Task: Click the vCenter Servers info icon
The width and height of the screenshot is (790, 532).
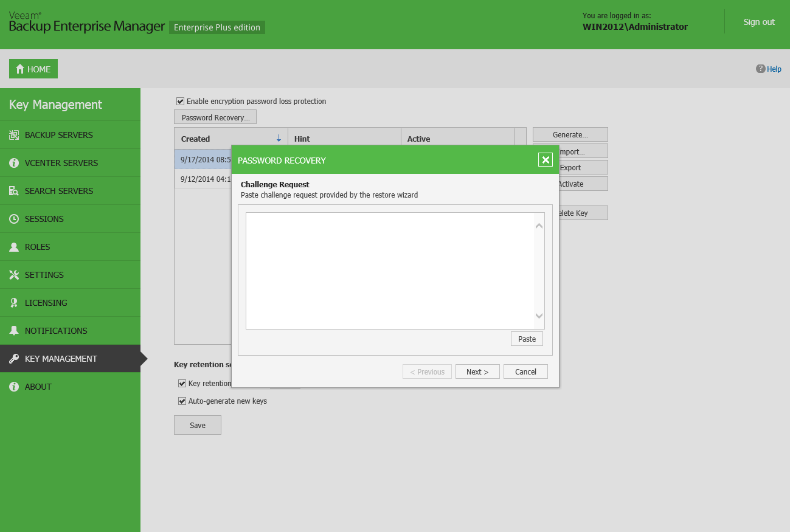Action: (x=13, y=163)
